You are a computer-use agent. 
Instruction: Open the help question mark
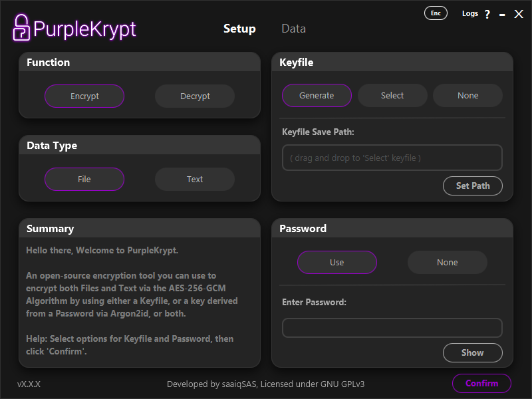click(487, 15)
